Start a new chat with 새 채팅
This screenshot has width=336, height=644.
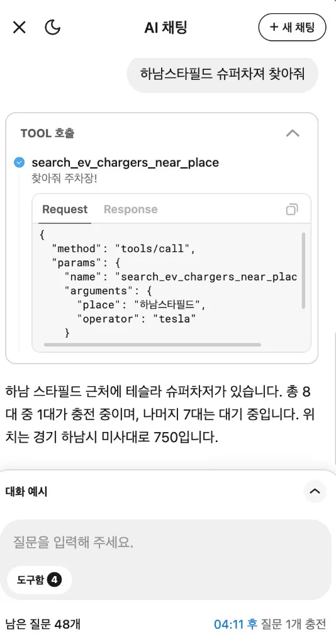[292, 28]
